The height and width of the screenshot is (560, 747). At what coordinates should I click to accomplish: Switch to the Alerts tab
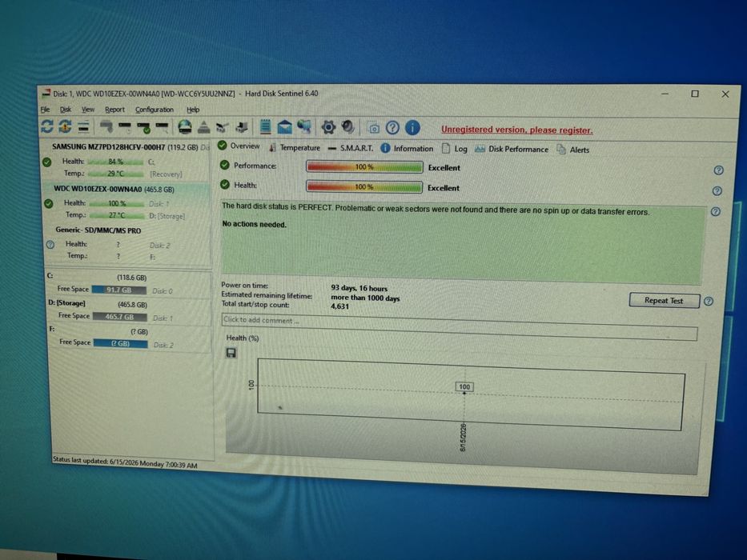(573, 150)
